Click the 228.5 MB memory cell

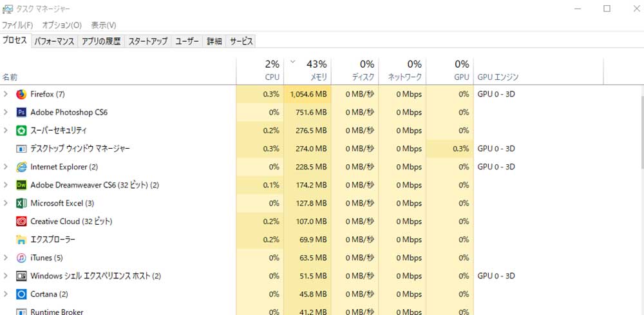[307, 167]
